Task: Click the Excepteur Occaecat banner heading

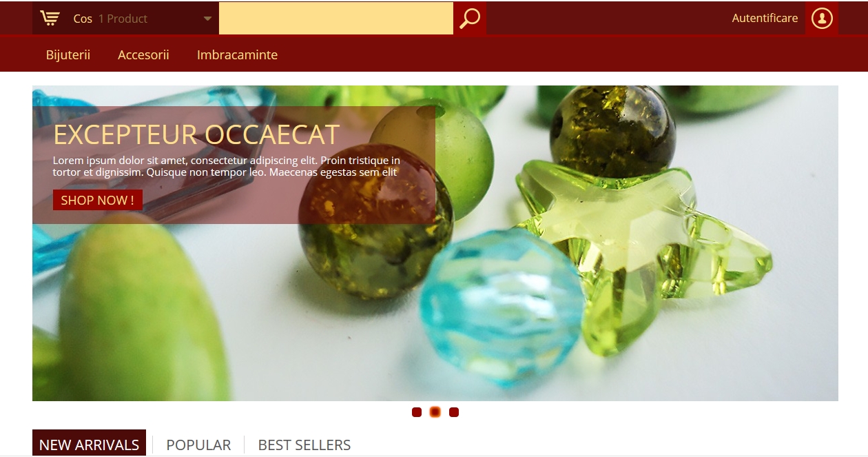Action: [x=196, y=134]
